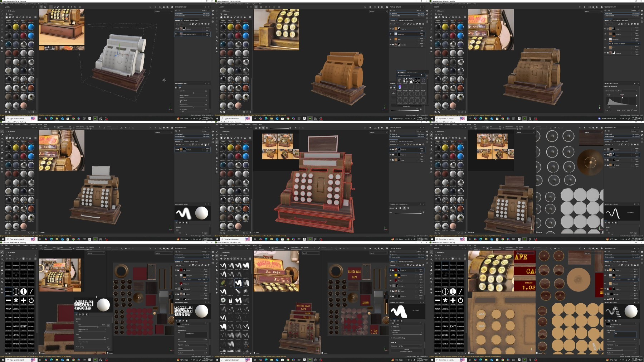Toggle Fill layer 4 eye in bottom-left frame
The image size is (644, 362).
(176, 275)
